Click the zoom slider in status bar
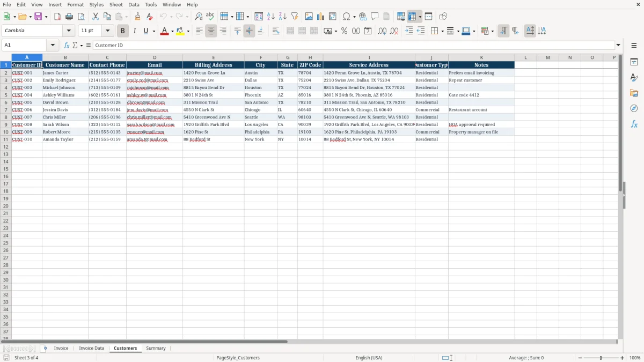The image size is (644, 362). [601, 358]
